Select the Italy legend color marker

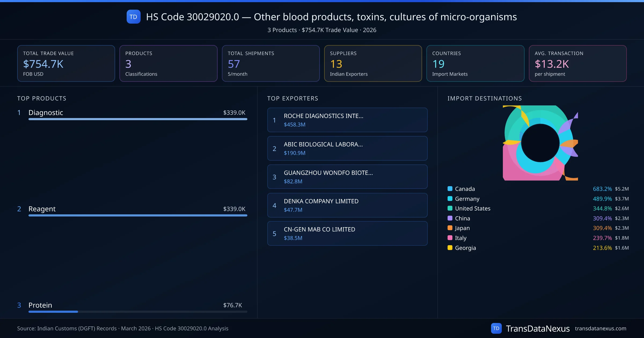tap(449, 238)
